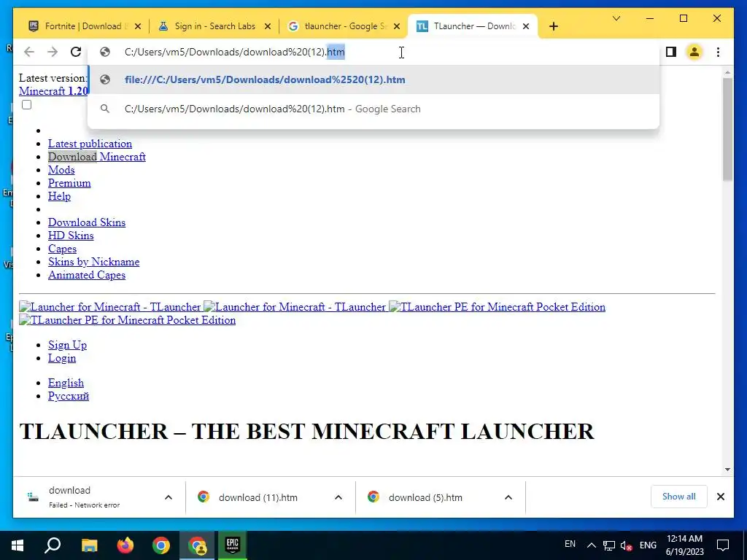Open the Sign Up link
The image size is (747, 560).
coord(67,345)
